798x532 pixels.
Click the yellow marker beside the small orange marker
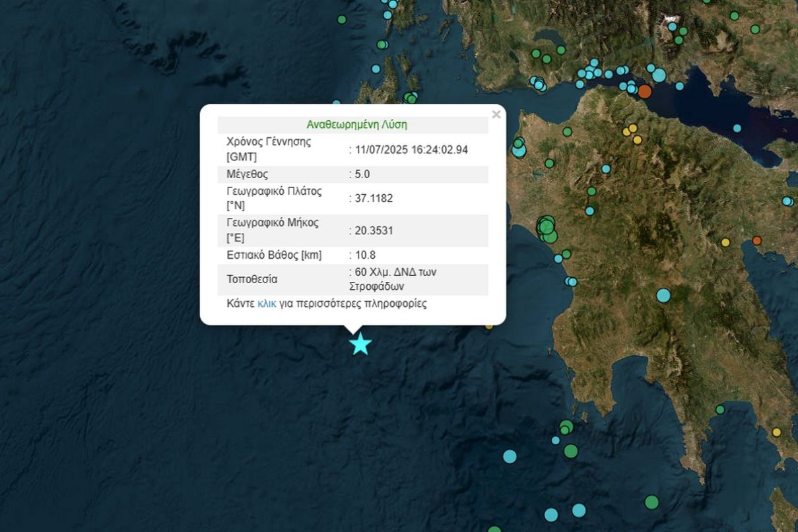[725, 242]
